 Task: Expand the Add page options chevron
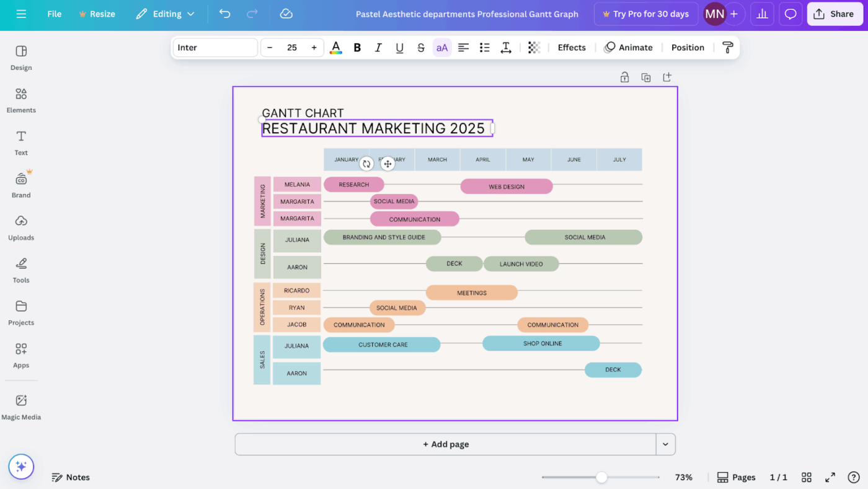click(665, 444)
